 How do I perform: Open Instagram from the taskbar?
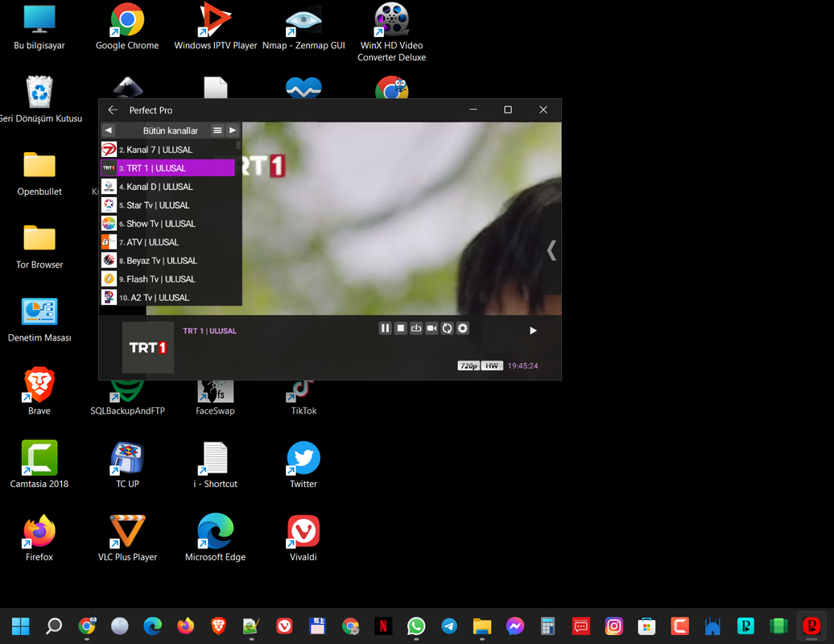point(613,626)
